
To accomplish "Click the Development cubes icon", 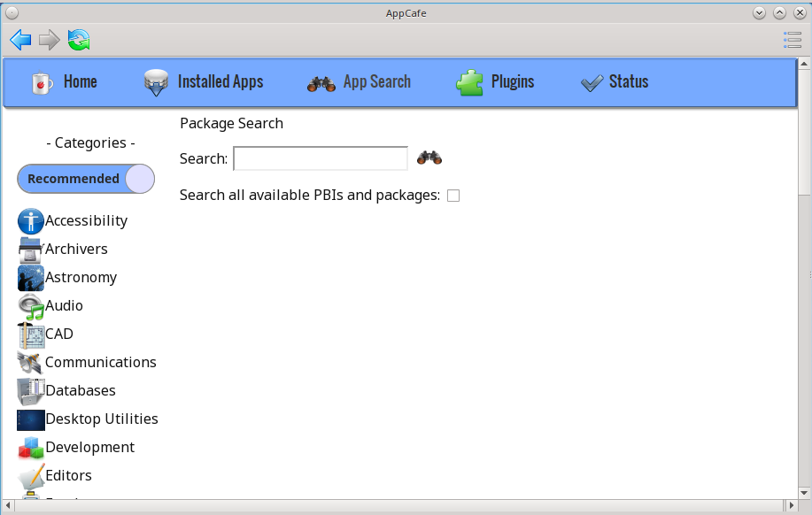I will click(x=31, y=448).
